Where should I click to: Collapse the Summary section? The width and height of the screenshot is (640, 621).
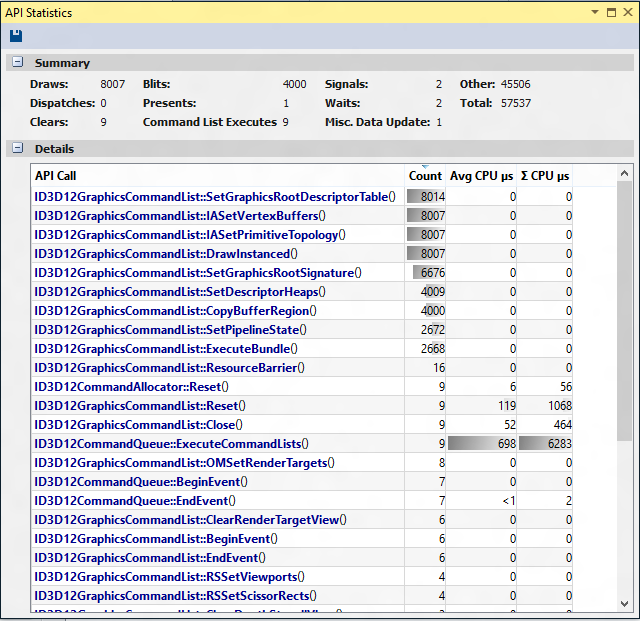click(18, 63)
